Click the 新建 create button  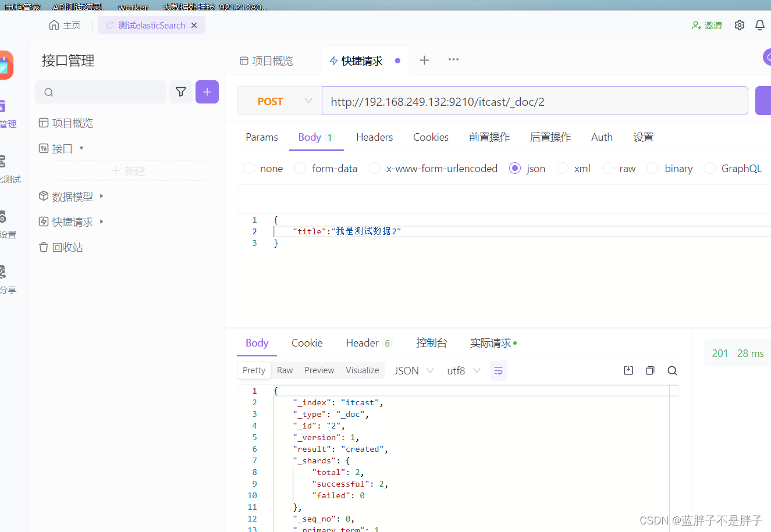click(129, 171)
